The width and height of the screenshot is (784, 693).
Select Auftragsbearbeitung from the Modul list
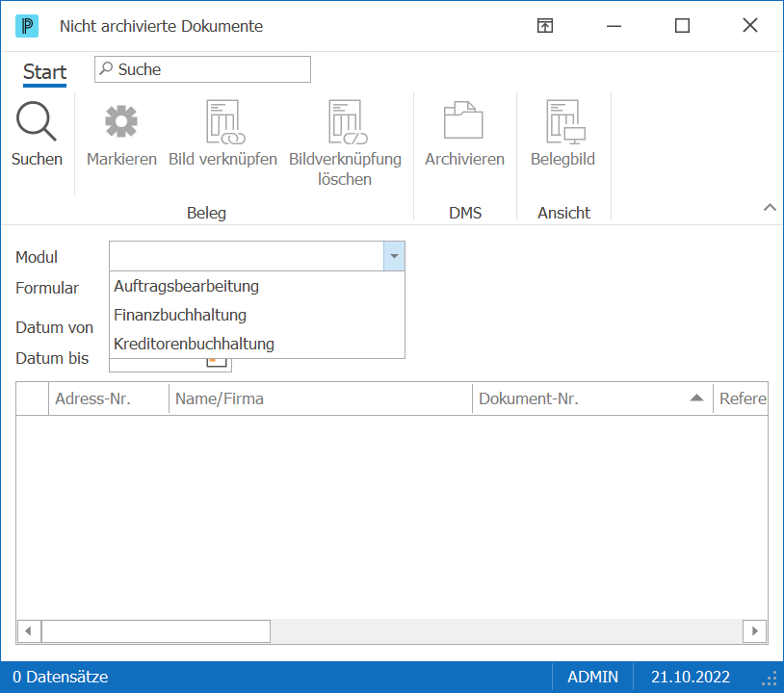256,286
